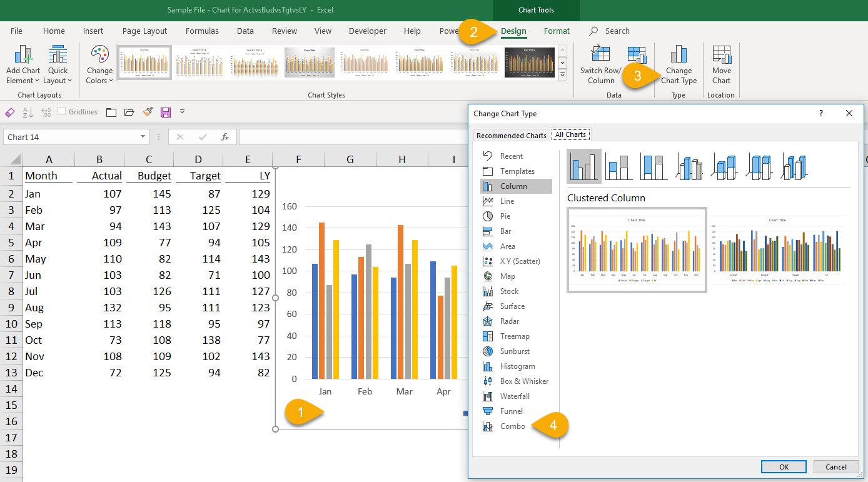
Task: Open the Format ribbon tab
Action: tap(557, 31)
